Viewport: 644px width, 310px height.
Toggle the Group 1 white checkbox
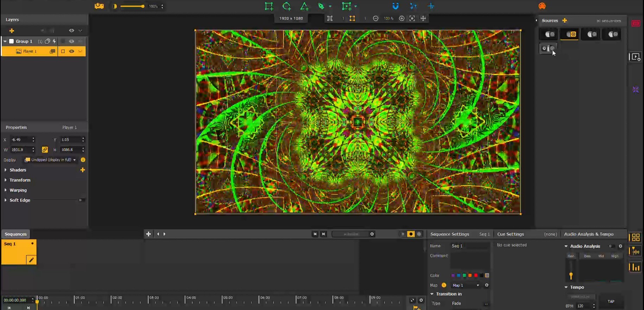click(x=11, y=41)
